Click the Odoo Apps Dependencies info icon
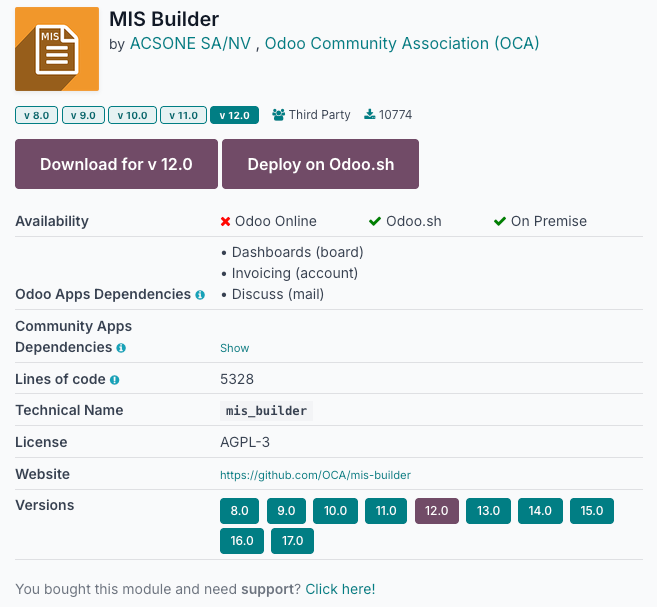Screen dimensions: 657x607 tap(200, 295)
